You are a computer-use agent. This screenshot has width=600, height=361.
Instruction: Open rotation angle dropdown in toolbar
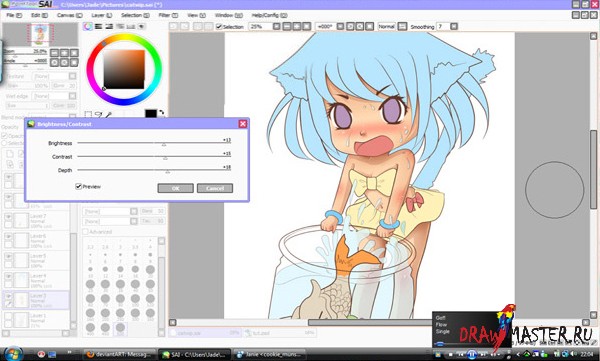tap(340, 26)
